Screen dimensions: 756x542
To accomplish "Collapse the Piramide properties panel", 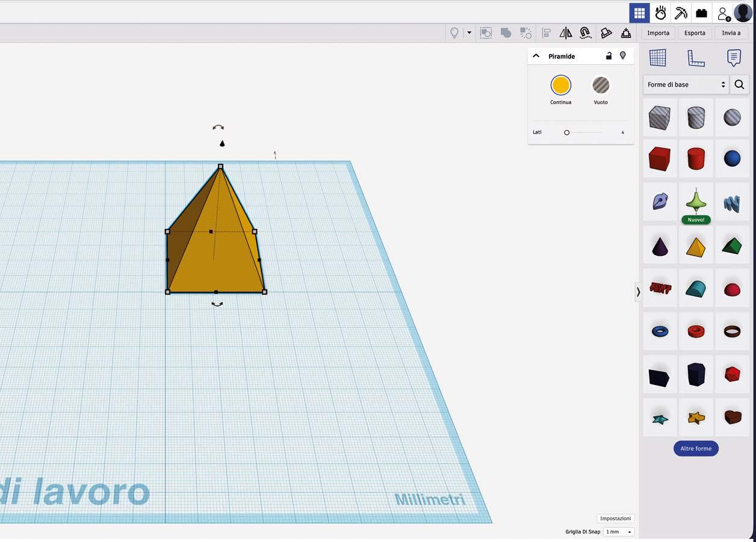I will [536, 56].
